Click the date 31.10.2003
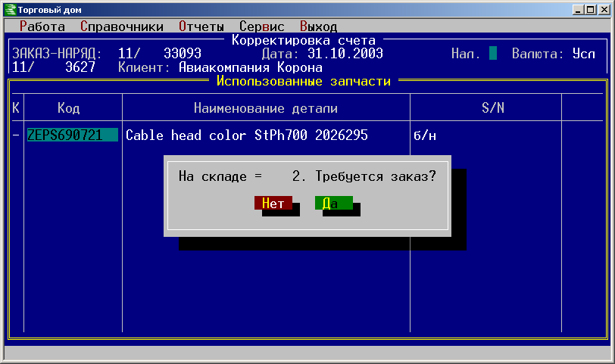This screenshot has height=364, width=615. click(x=345, y=53)
